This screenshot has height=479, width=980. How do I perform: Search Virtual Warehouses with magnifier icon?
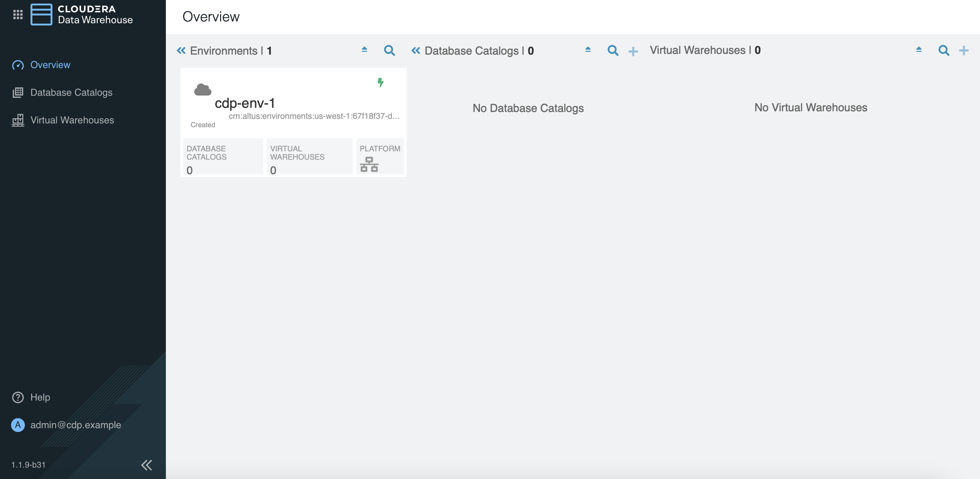coord(943,50)
